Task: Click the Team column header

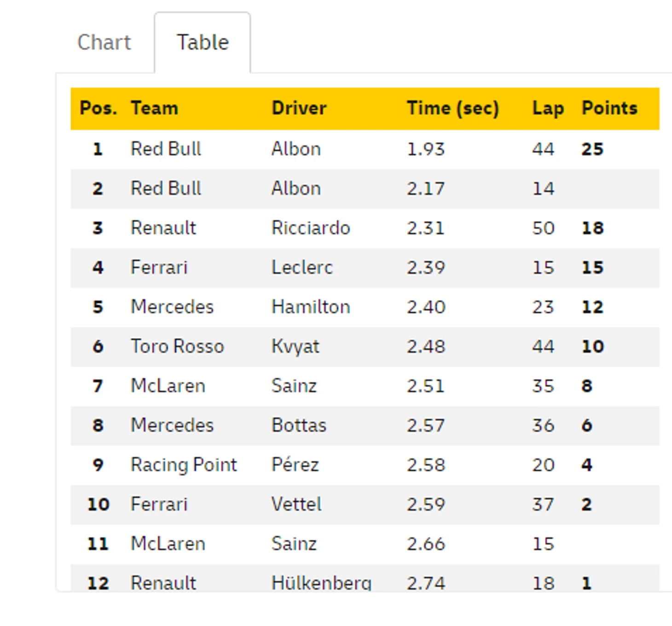Action: [154, 108]
